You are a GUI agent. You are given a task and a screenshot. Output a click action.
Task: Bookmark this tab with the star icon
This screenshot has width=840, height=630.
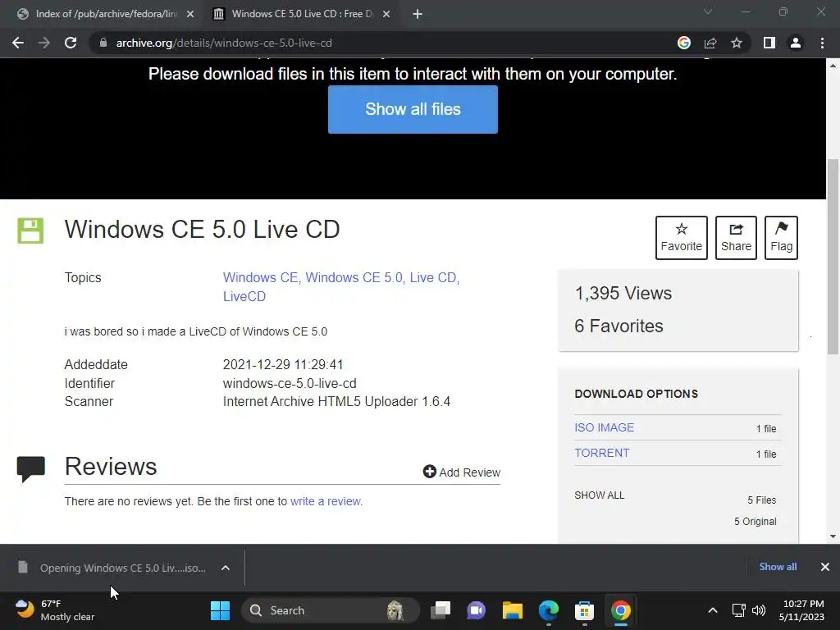[x=737, y=43]
